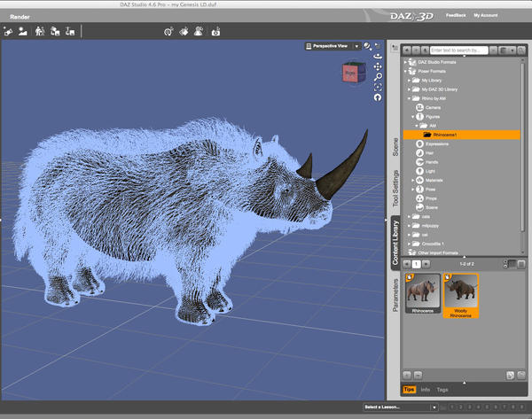Click the first icon in the top toolbar
This screenshot has width=532, height=419.
[x=9, y=32]
